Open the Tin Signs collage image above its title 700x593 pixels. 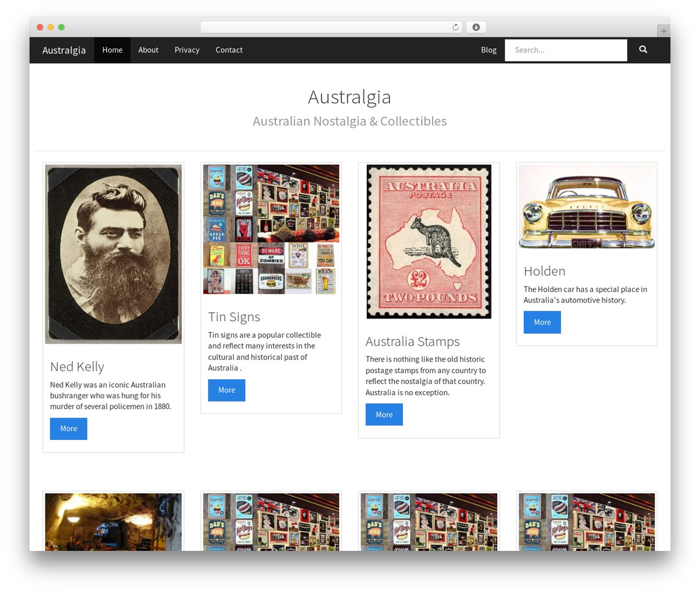[271, 229]
